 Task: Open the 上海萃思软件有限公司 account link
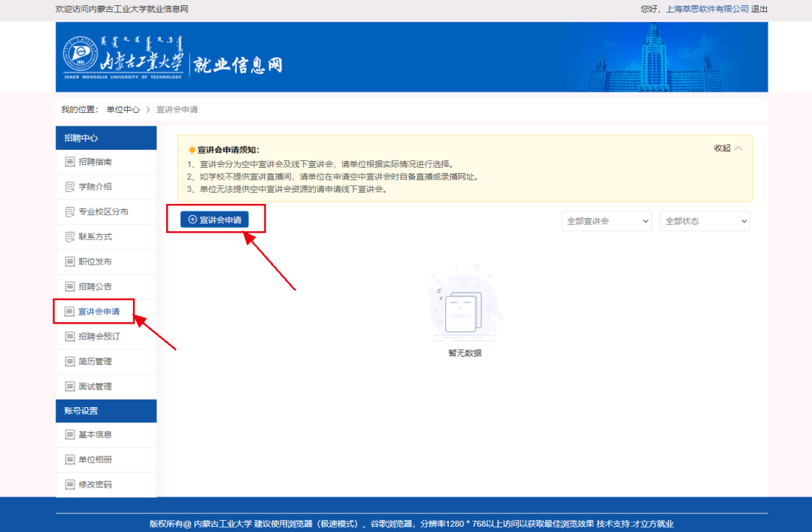(707, 9)
